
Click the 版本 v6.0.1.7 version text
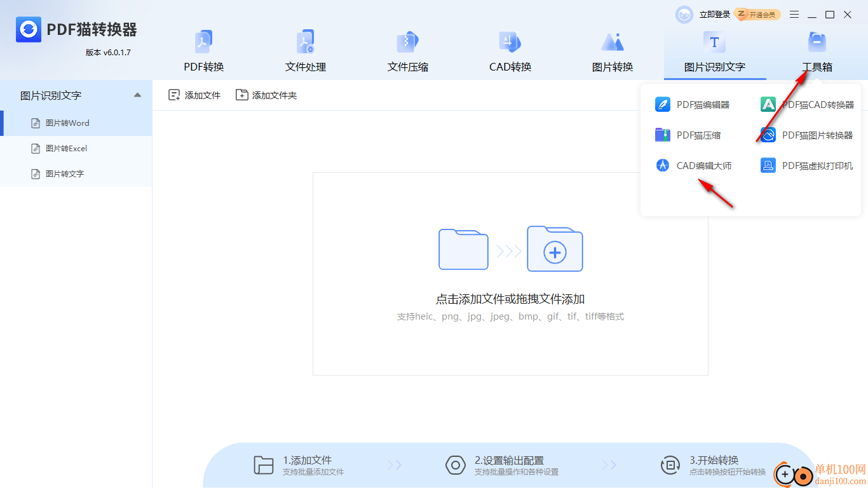[108, 53]
